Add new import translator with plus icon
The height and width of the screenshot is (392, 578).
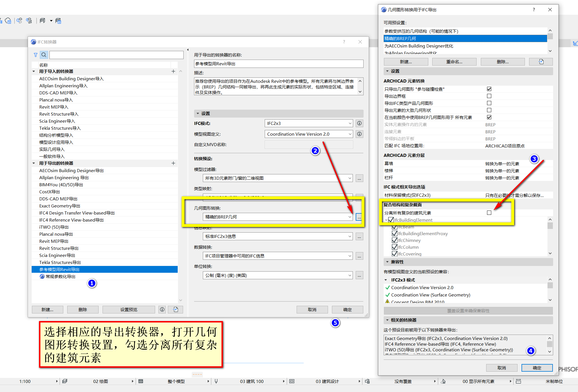(173, 72)
